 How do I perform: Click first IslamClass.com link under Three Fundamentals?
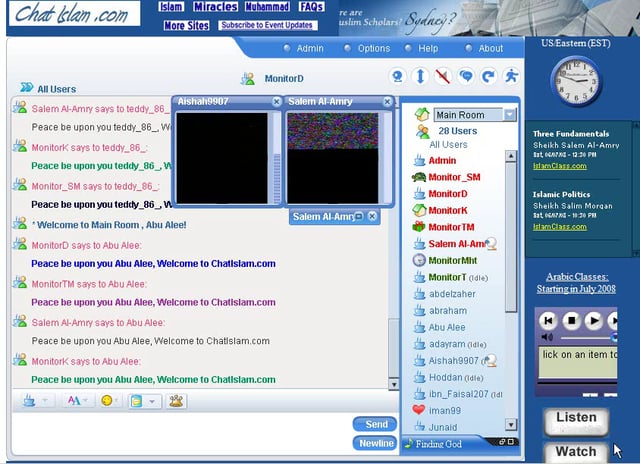coord(560,166)
